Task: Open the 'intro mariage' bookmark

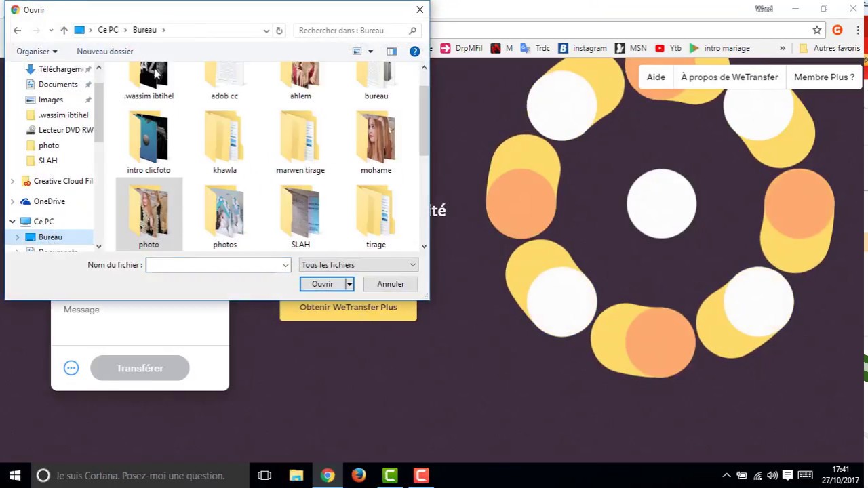Action: 719,48
